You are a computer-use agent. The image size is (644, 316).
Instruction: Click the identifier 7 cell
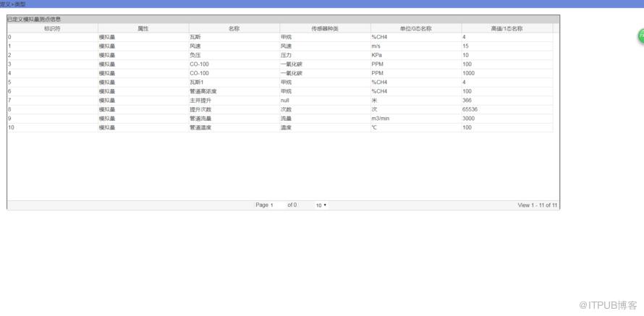[x=53, y=100]
